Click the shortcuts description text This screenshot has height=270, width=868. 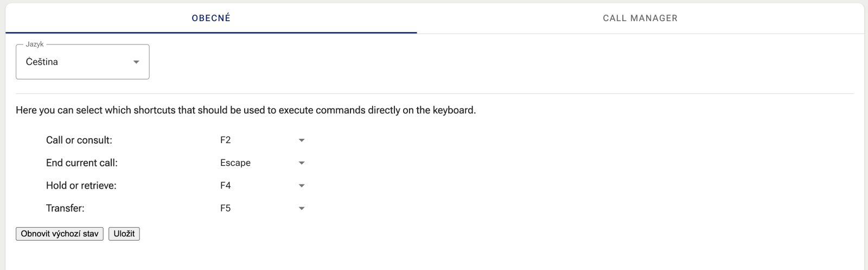[x=246, y=110]
